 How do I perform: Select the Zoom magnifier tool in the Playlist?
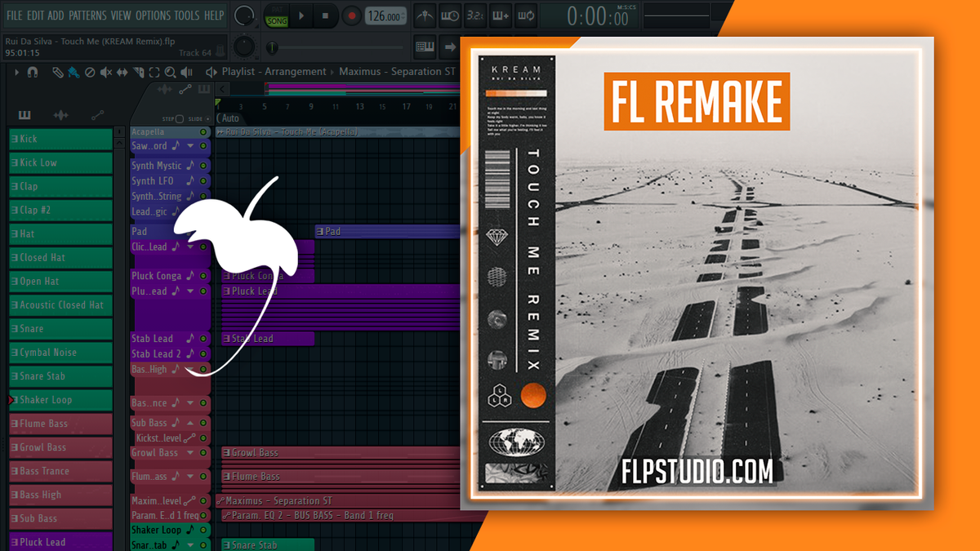coord(171,73)
